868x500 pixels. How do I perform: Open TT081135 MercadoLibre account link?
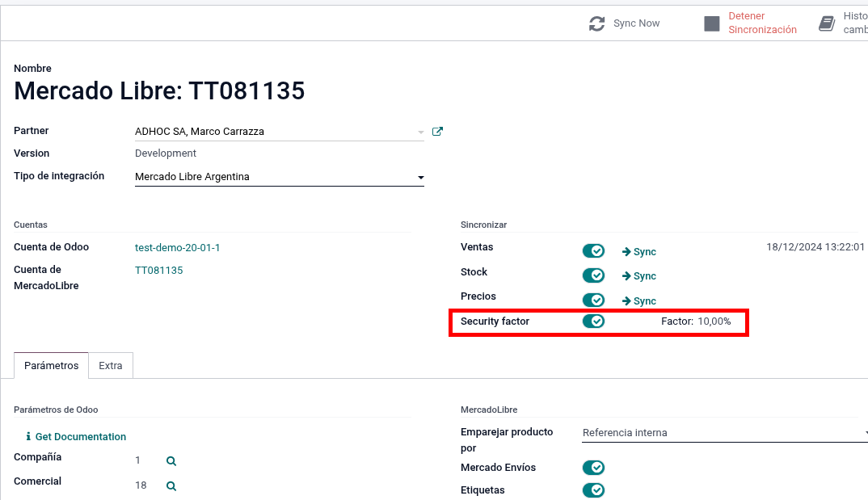coord(159,271)
